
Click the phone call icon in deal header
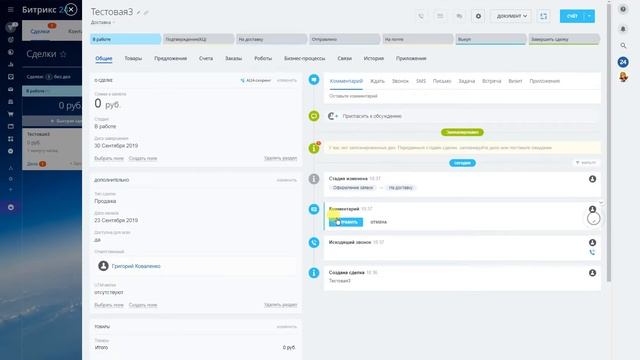click(x=421, y=16)
